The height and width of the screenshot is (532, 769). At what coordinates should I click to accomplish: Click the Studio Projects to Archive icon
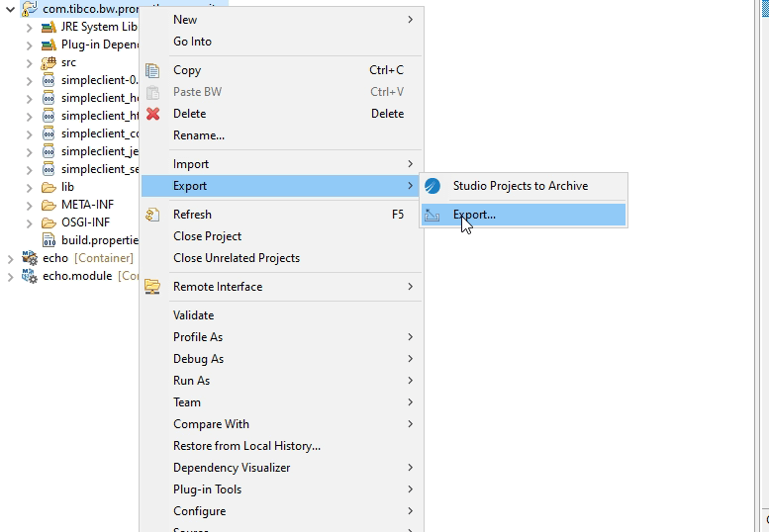[x=433, y=186]
